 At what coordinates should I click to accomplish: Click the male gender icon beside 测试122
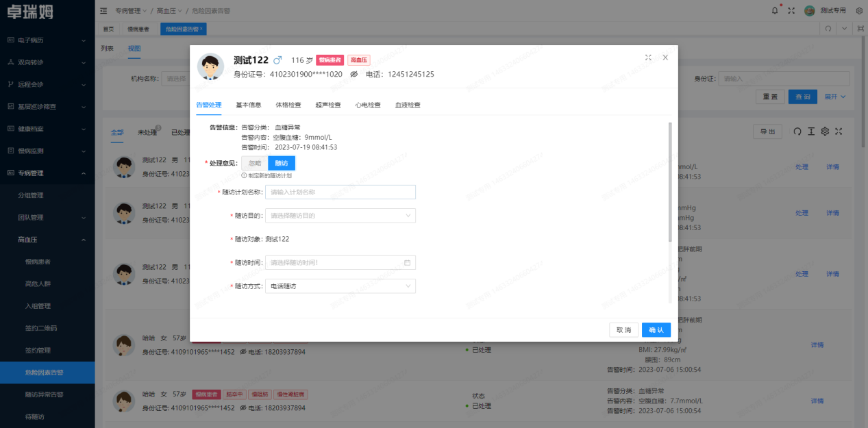(x=277, y=60)
